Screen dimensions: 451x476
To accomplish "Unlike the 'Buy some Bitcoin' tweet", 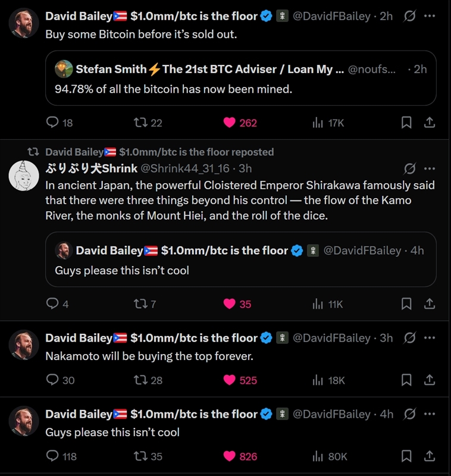I will [230, 123].
